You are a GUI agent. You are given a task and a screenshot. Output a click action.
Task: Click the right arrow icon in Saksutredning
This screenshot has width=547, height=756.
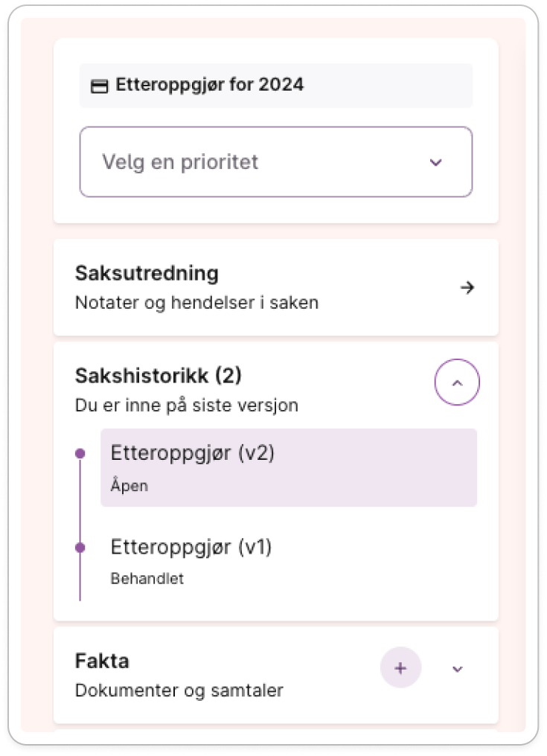pyautogui.click(x=467, y=288)
